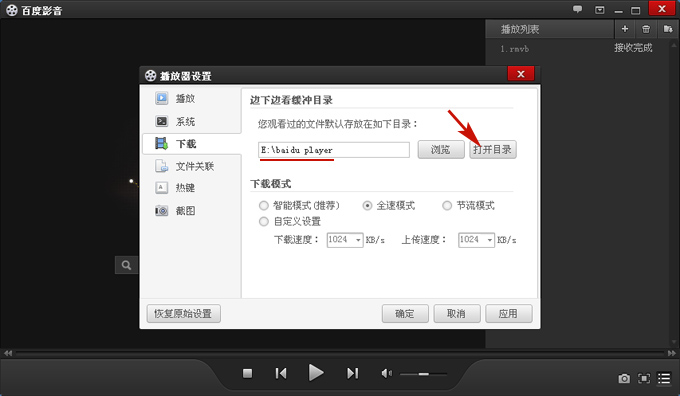Toggle the playlist panel icon
This screenshot has width=680, height=396.
664,379
